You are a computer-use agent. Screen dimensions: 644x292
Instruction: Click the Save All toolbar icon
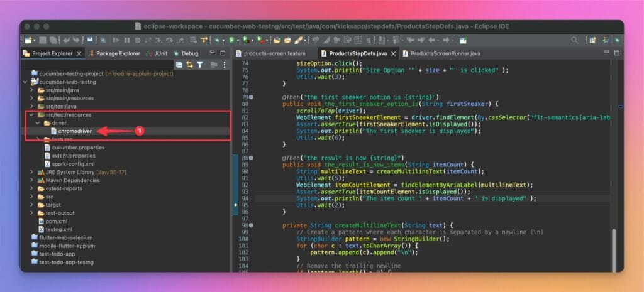click(53, 40)
